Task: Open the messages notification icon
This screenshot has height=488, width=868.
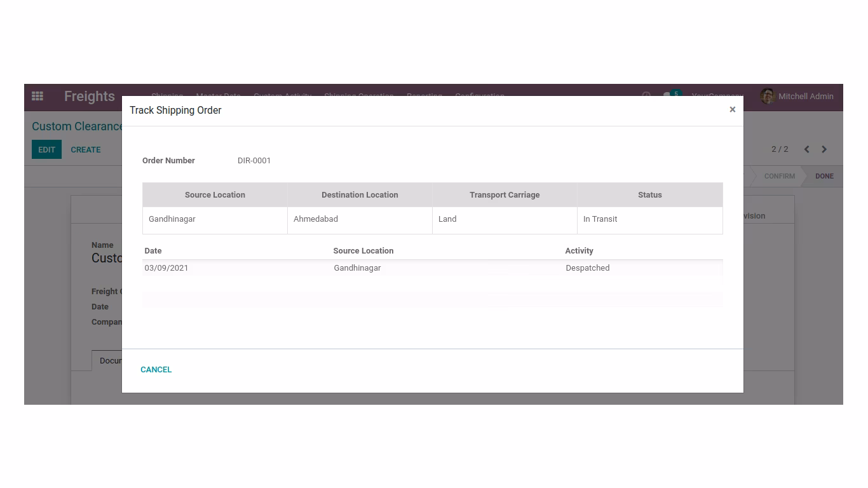Action: point(671,96)
